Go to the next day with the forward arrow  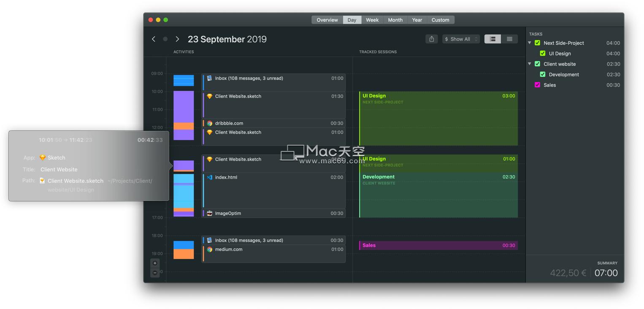[177, 39]
